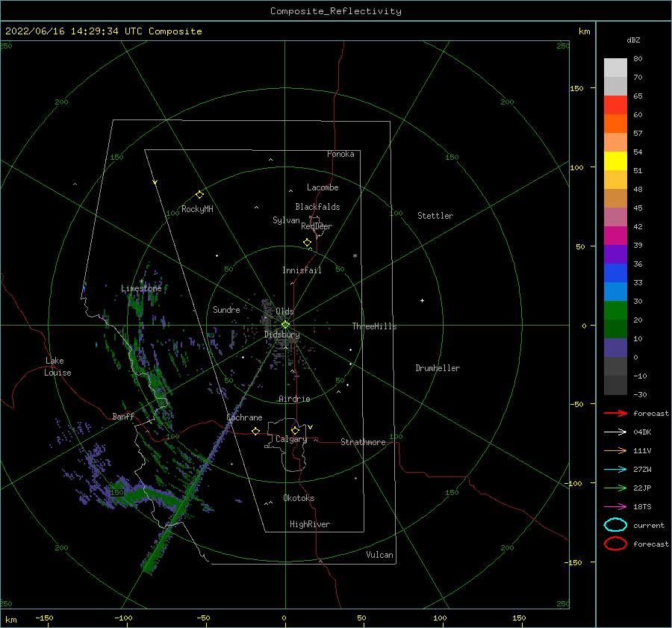Click the Okotoks label
The height and width of the screenshot is (628, 672).
[x=299, y=498]
